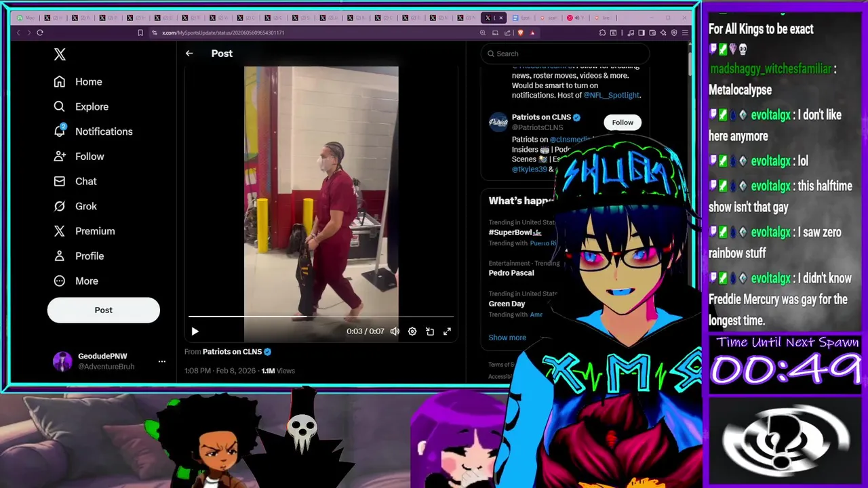The height and width of the screenshot is (488, 868).
Task: Close the active X browser tab
Action: coord(502,18)
